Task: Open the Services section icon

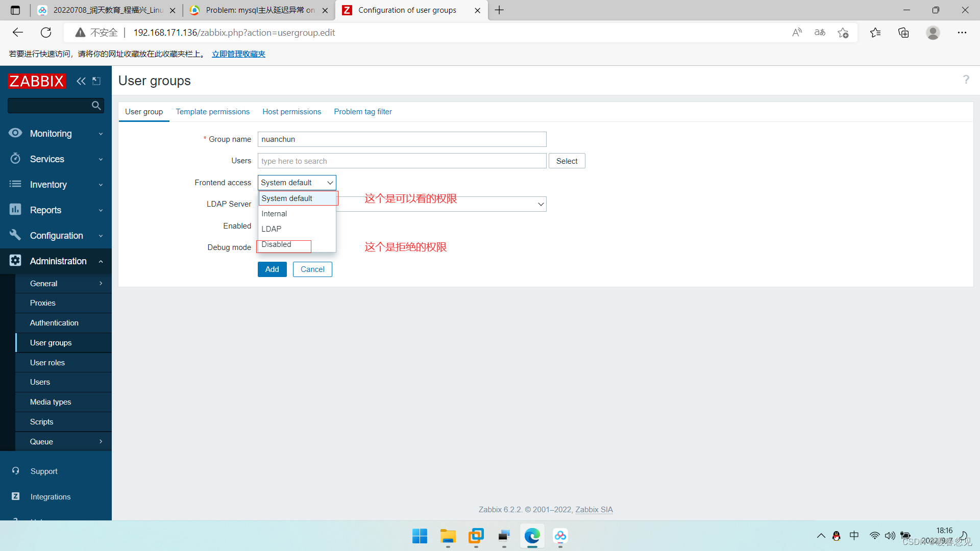Action: click(x=17, y=159)
